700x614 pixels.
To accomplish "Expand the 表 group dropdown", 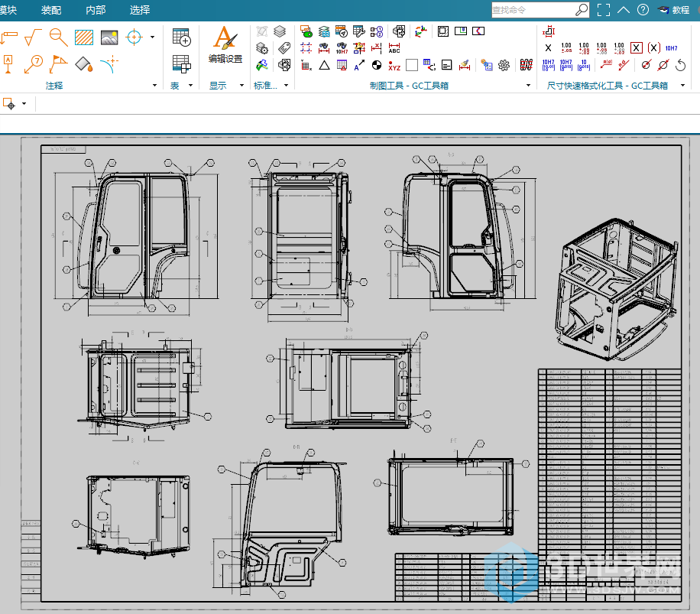I will 190,86.
